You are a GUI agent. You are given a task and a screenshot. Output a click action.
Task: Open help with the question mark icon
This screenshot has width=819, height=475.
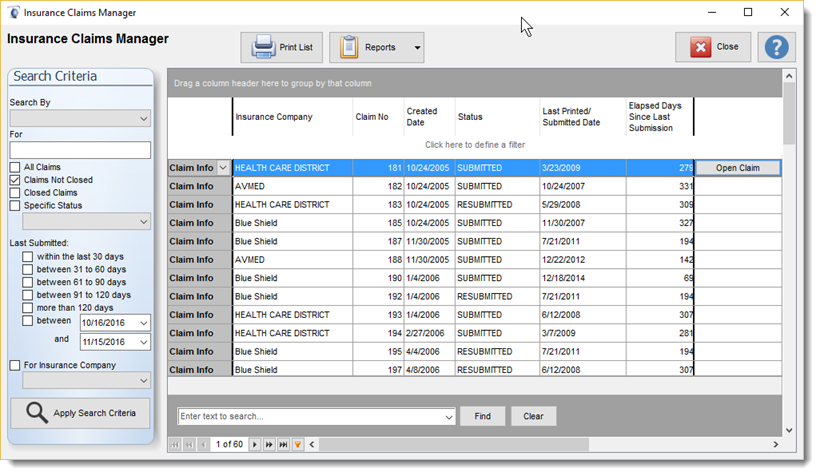pyautogui.click(x=777, y=47)
